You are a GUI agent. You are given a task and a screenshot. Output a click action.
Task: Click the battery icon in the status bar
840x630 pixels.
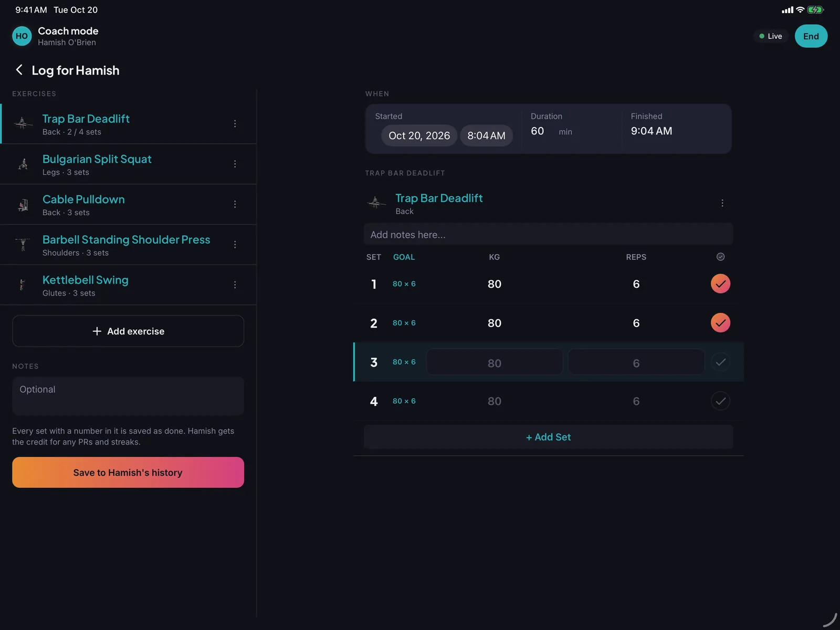point(815,9)
